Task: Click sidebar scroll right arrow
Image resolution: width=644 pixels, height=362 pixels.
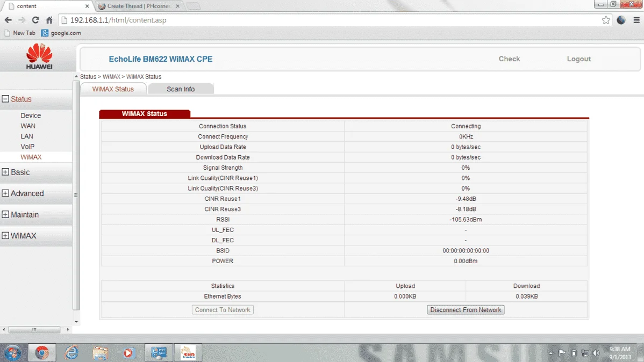Action: click(x=68, y=329)
